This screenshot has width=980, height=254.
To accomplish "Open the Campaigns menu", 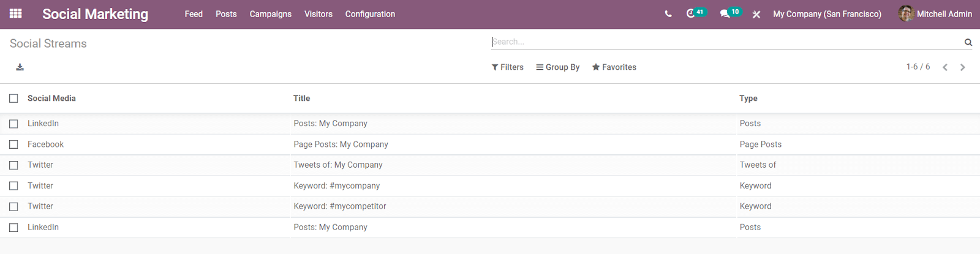I will (x=271, y=14).
